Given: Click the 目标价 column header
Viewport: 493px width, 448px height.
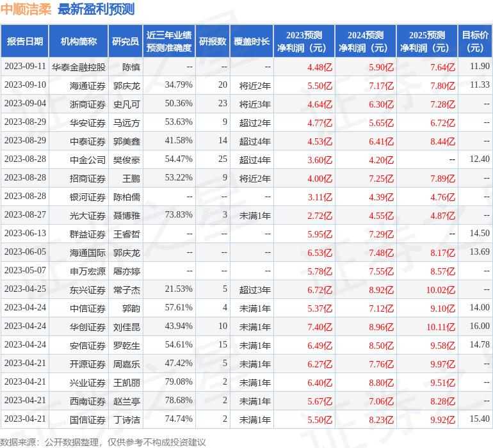Looking at the screenshot, I should pyautogui.click(x=475, y=41).
